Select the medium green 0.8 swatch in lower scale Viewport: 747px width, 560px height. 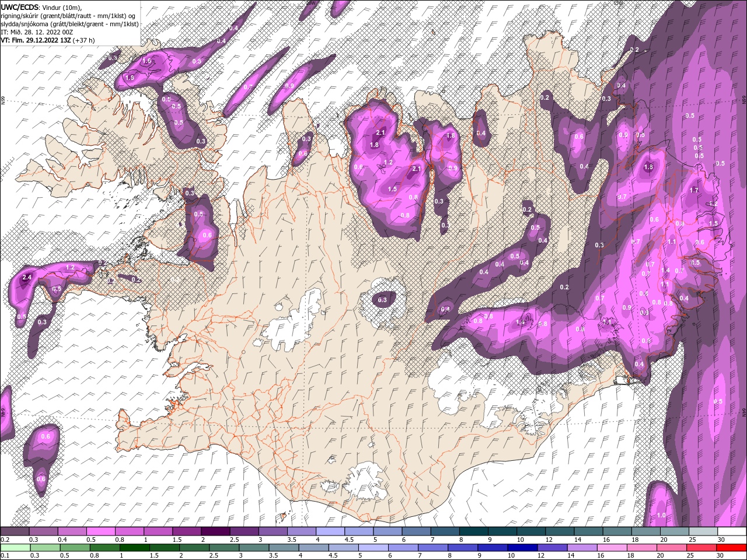tap(104, 548)
